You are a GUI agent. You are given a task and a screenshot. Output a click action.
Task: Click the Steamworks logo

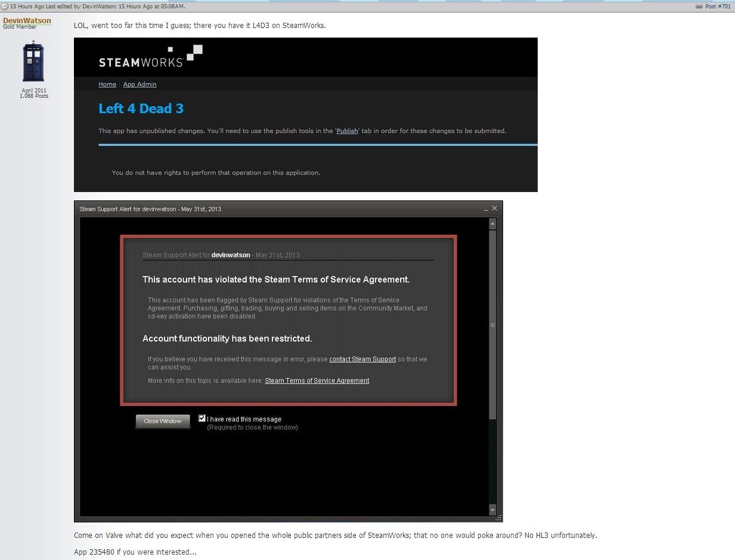(x=150, y=57)
